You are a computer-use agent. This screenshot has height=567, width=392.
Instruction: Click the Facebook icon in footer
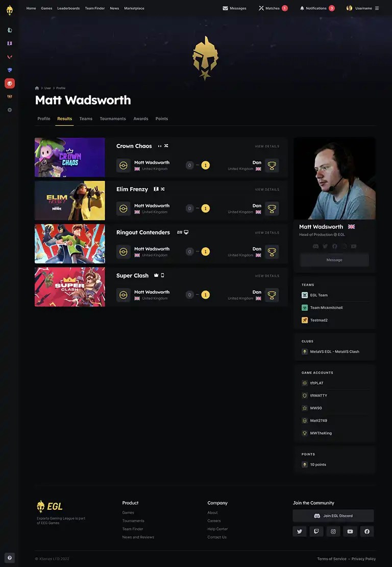point(367,531)
